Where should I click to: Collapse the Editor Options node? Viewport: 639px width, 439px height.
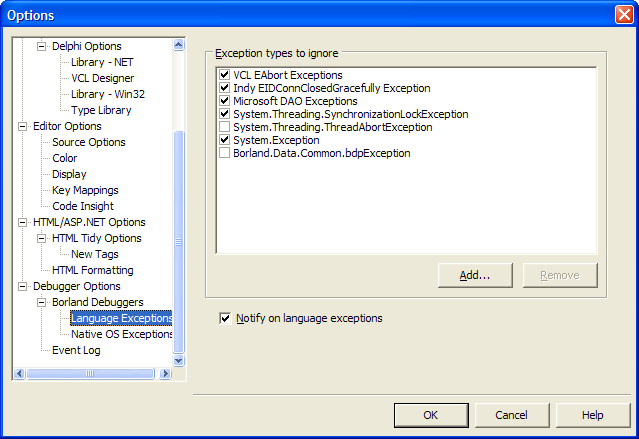coord(22,126)
